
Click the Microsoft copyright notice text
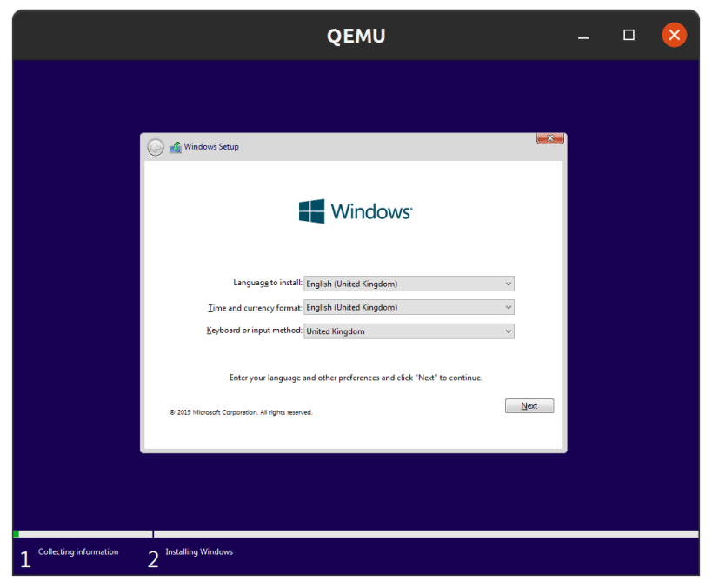(241, 412)
